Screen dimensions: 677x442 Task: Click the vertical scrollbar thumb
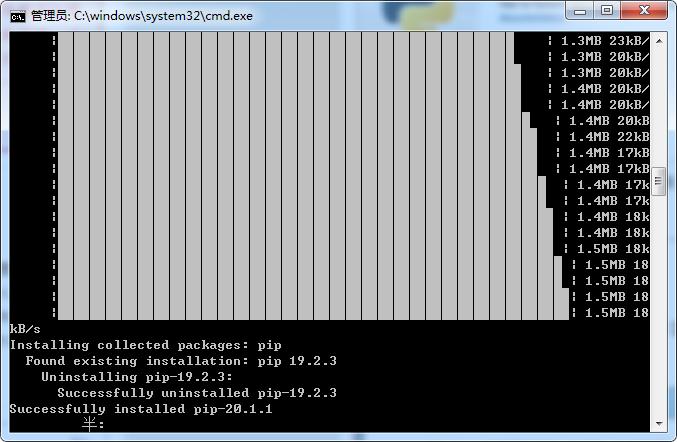[659, 181]
